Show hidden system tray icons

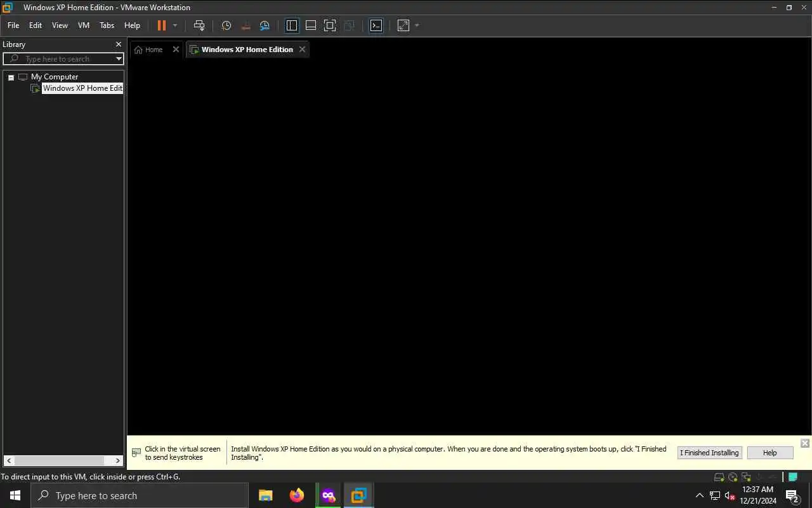click(x=700, y=496)
